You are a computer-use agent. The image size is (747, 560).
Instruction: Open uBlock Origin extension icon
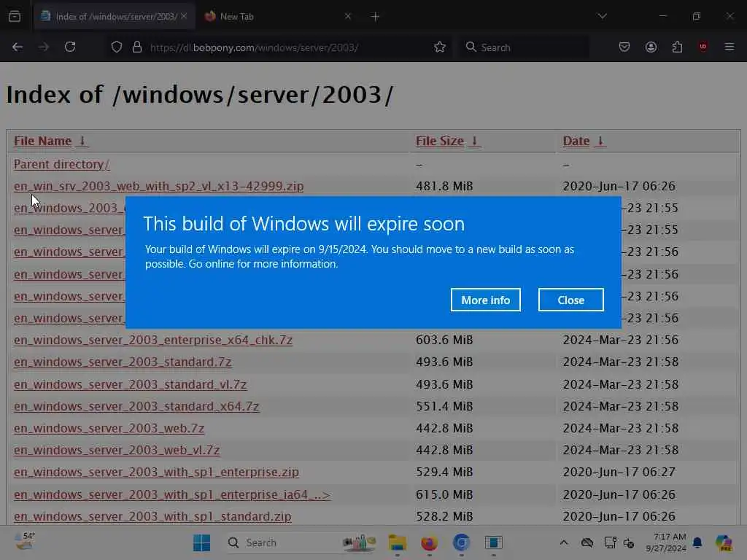click(x=703, y=46)
